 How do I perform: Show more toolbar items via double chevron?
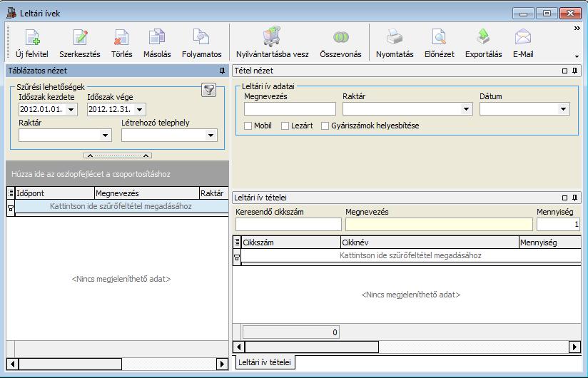pyautogui.click(x=577, y=28)
